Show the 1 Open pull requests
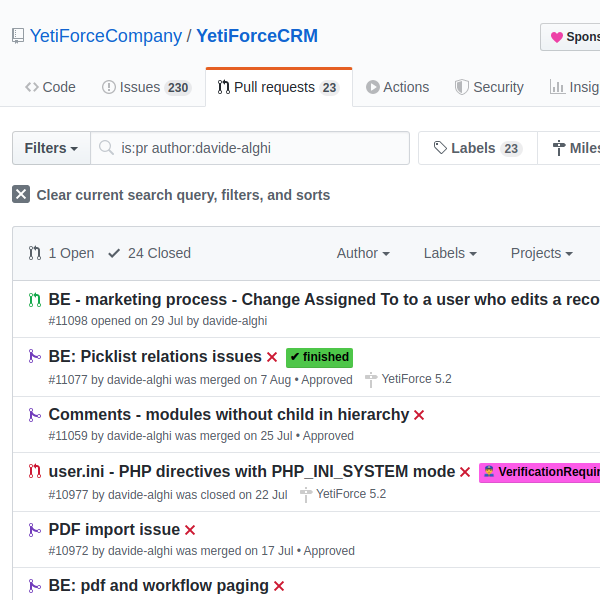The width and height of the screenshot is (600, 600). [61, 253]
